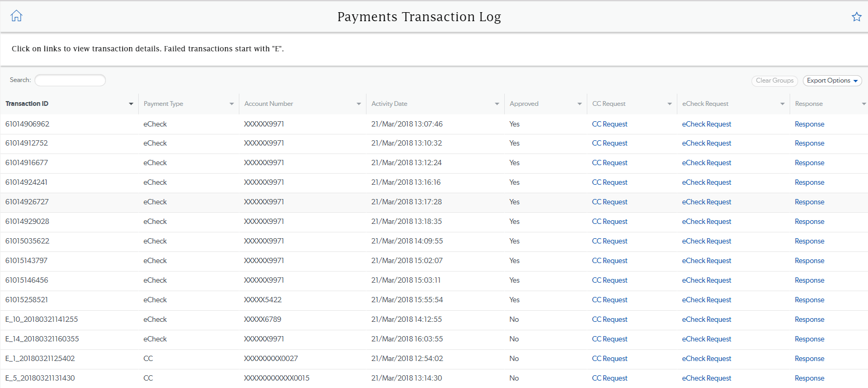Open Payment Type column dropdown arrow

point(231,104)
